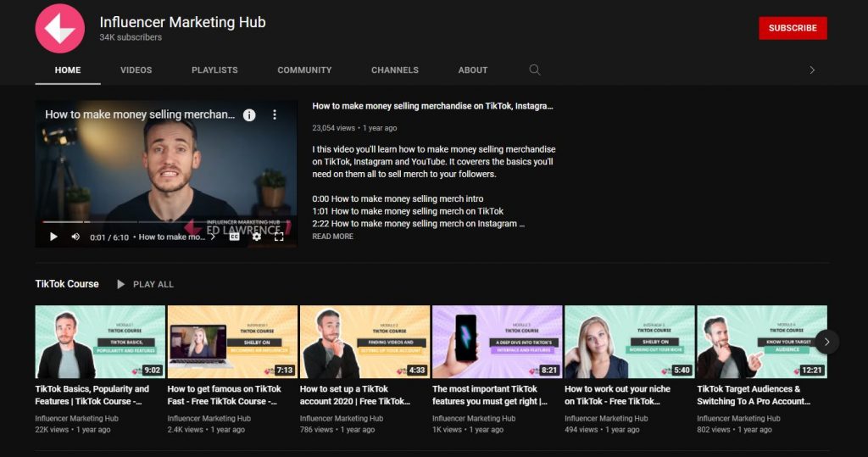Image resolution: width=868 pixels, height=457 pixels.
Task: Open the player settings gear
Action: pos(256,237)
